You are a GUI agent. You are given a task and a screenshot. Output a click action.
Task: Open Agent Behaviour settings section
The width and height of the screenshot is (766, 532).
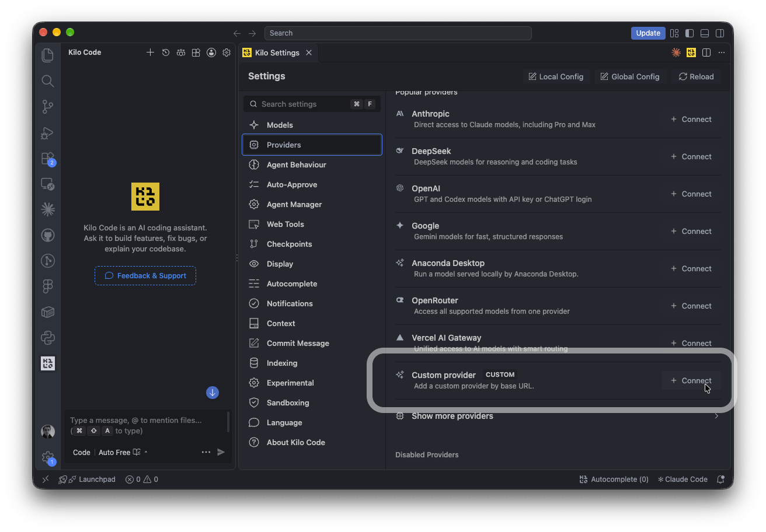tap(312, 164)
